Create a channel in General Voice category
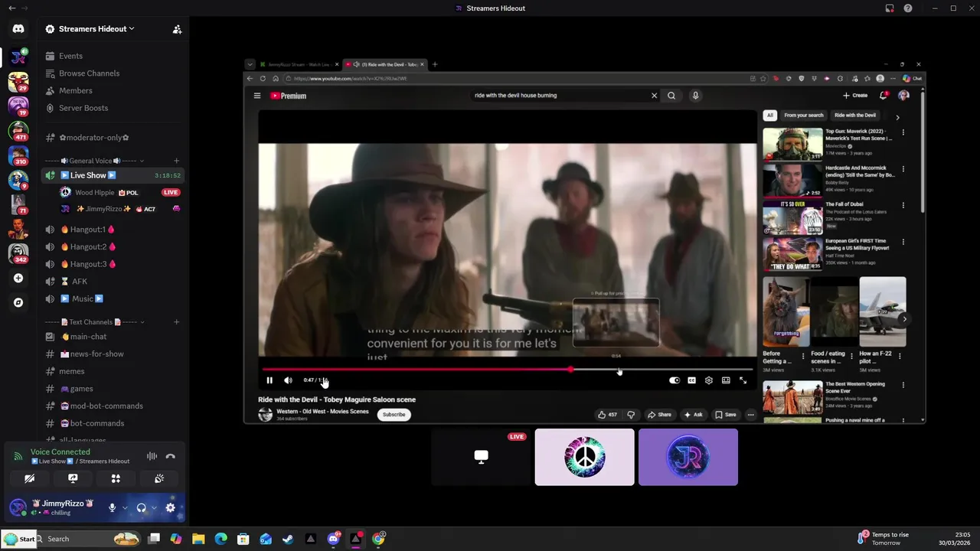Screen dimensions: 980x551 [176, 161]
